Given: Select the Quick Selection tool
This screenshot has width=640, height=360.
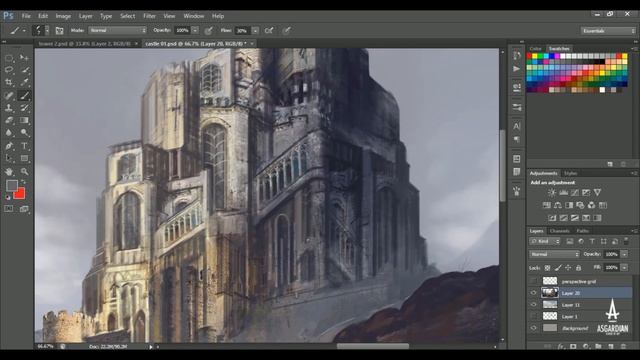Looking at the screenshot, I should (24, 70).
